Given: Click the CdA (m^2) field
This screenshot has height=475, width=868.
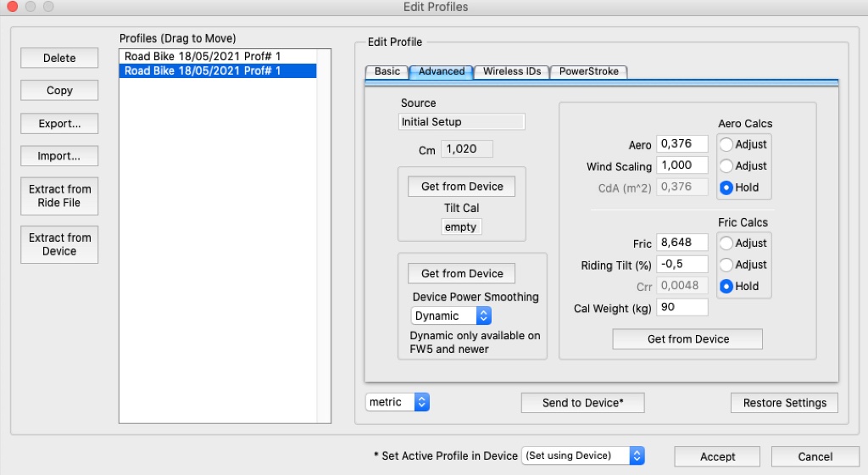Looking at the screenshot, I should [x=682, y=187].
